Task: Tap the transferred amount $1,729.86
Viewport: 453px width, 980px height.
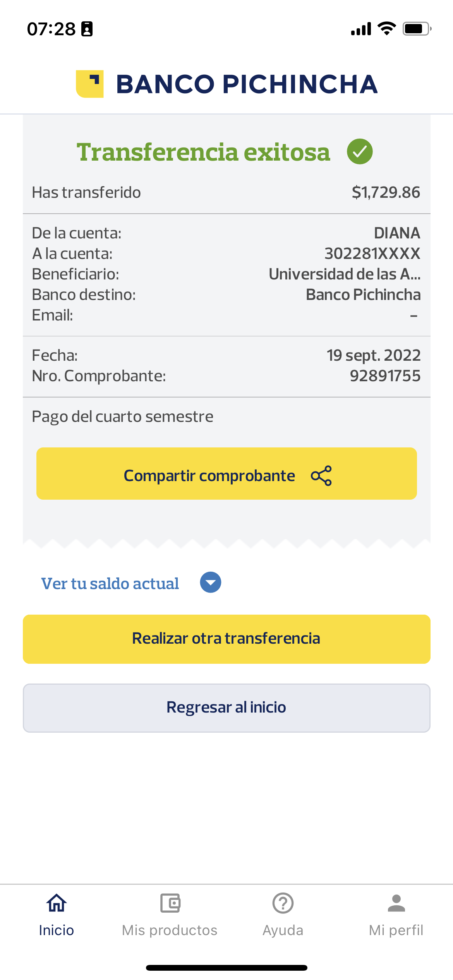Action: (386, 192)
